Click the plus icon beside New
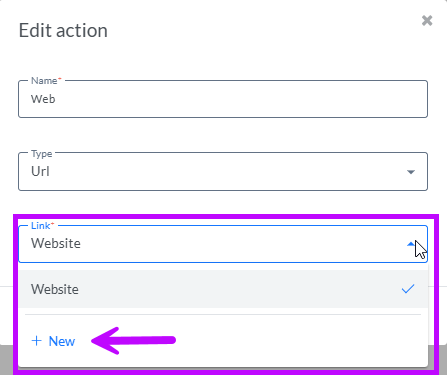The image size is (447, 375). tap(36, 341)
